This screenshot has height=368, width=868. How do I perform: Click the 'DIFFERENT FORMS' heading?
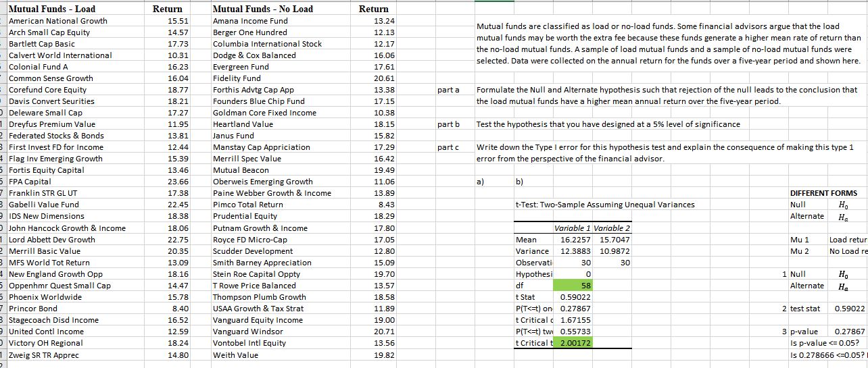click(823, 193)
